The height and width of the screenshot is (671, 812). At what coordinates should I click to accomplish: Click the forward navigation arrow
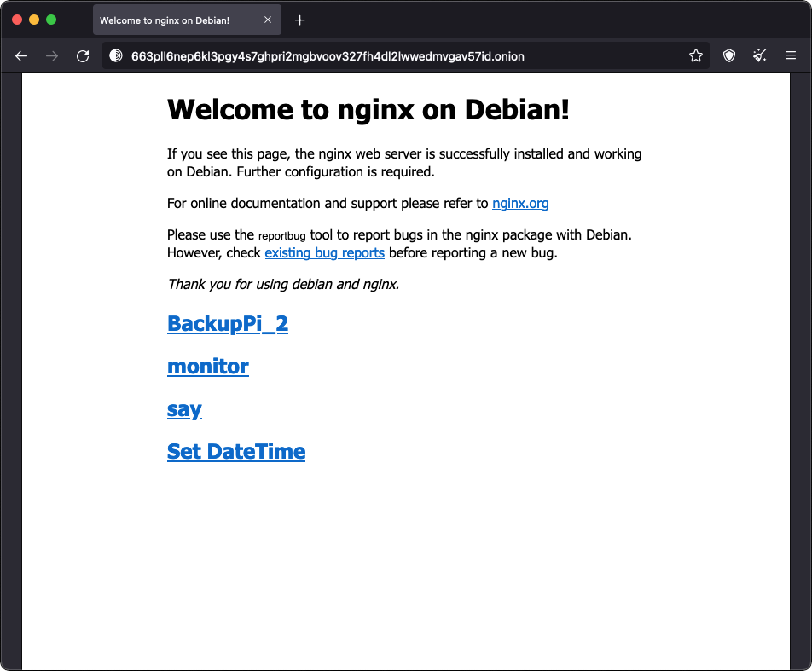pos(52,56)
